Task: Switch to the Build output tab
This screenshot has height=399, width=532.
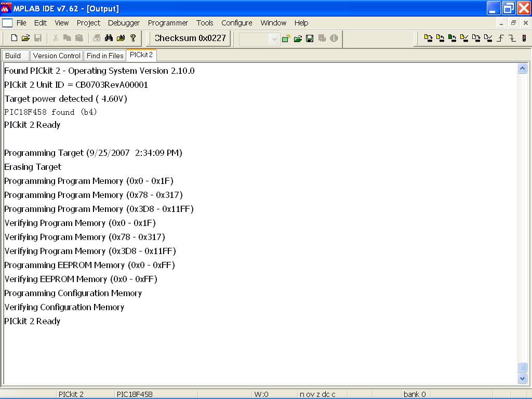Action: point(16,56)
